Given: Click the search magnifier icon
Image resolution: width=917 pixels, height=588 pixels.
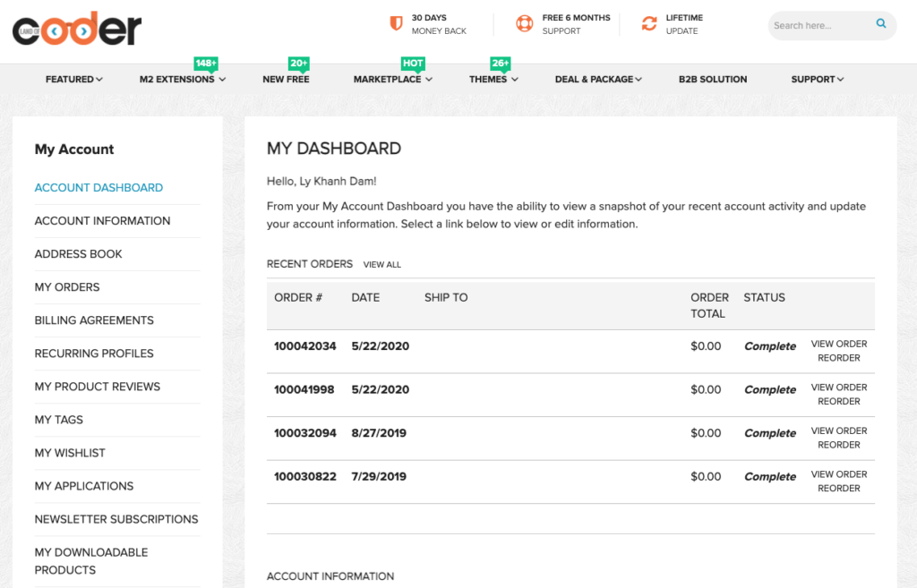Looking at the screenshot, I should tap(881, 25).
